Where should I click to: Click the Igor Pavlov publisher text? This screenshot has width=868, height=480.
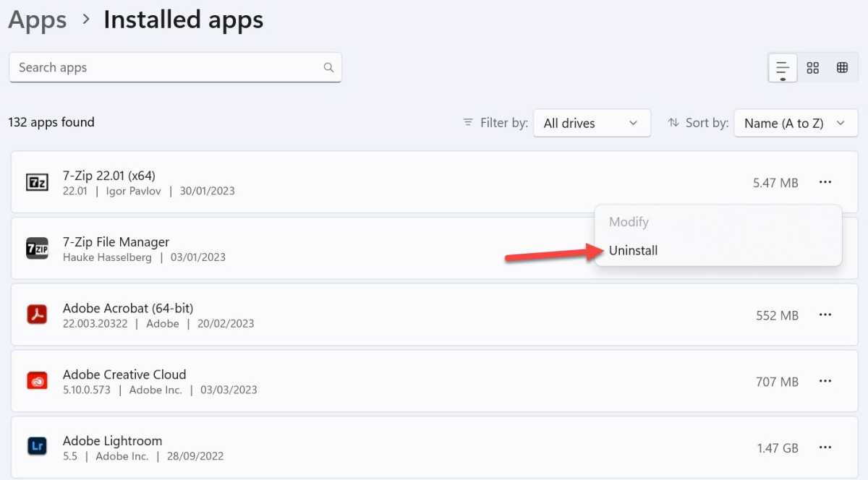tap(132, 191)
